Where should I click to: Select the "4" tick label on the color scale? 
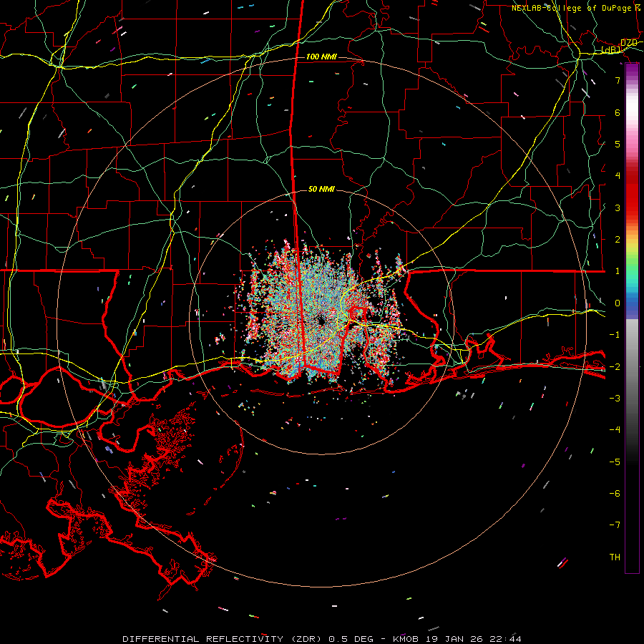618,176
